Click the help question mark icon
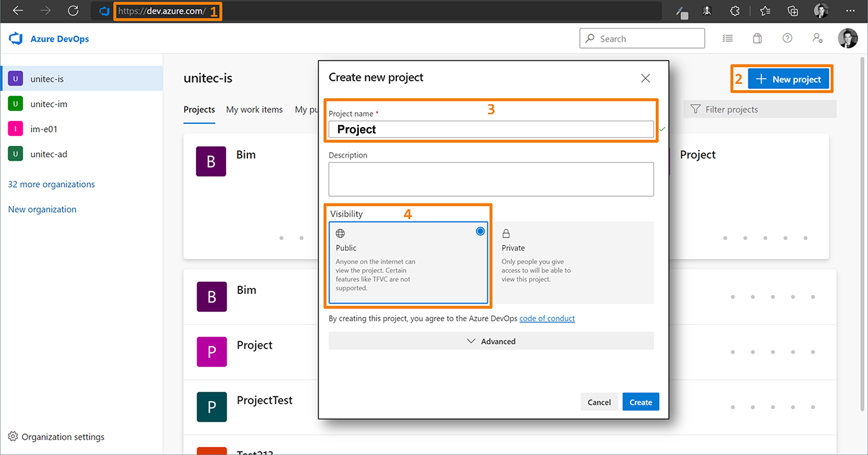This screenshot has height=455, width=868. 787,38
